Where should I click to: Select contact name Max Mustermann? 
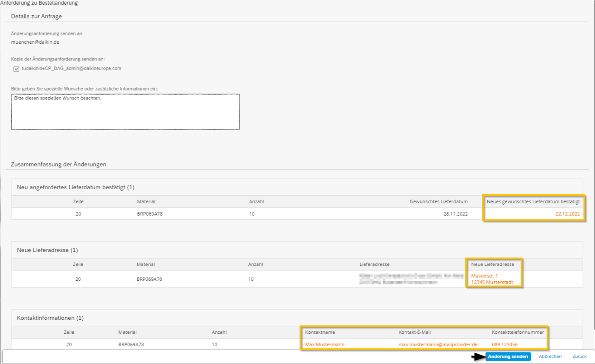click(325, 344)
